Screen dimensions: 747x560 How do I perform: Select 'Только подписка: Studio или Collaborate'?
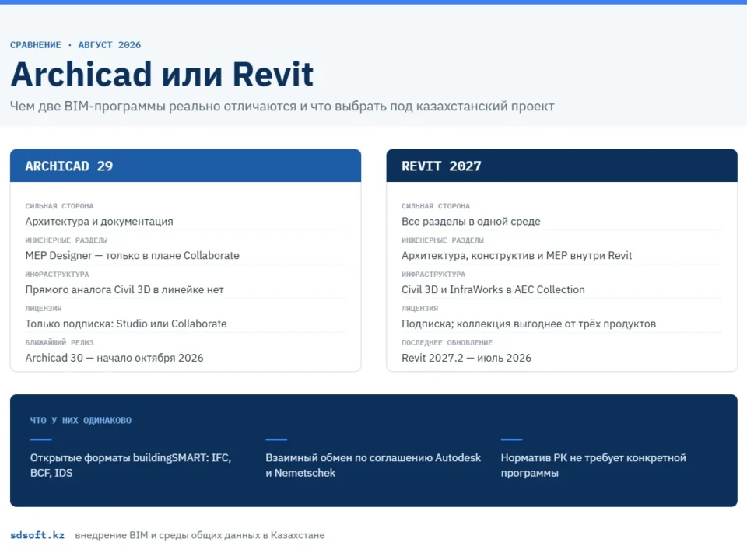126,324
